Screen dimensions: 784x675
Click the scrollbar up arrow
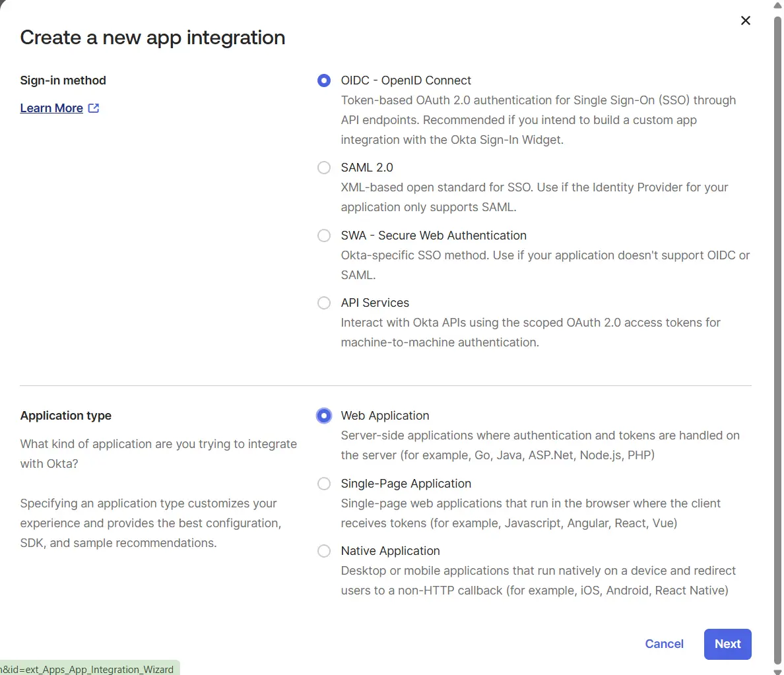click(777, 5)
